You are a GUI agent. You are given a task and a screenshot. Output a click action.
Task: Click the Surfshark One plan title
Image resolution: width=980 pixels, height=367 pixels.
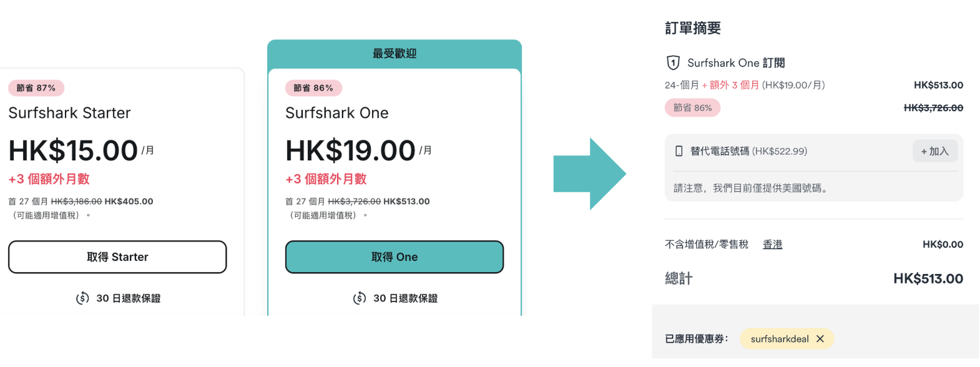coord(337,113)
